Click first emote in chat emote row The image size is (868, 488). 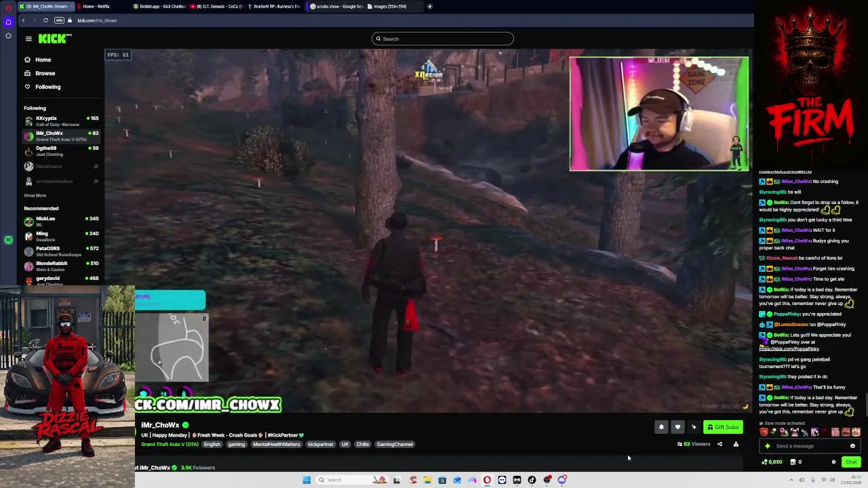(x=764, y=432)
